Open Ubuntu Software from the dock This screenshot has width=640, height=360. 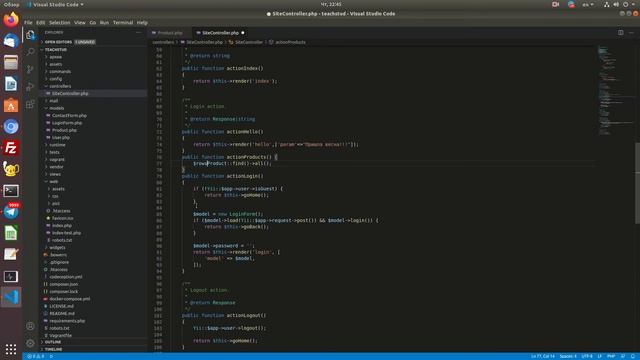11,105
